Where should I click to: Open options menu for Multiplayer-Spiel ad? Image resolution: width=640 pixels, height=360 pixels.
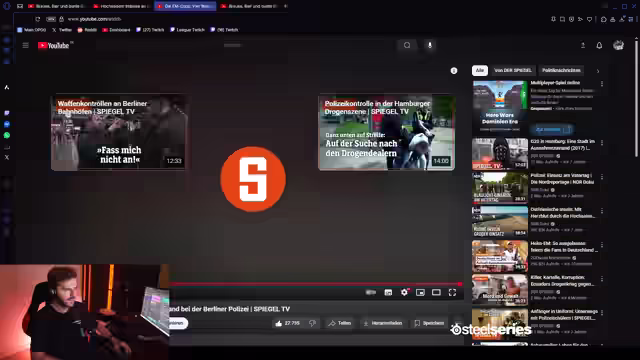(602, 84)
